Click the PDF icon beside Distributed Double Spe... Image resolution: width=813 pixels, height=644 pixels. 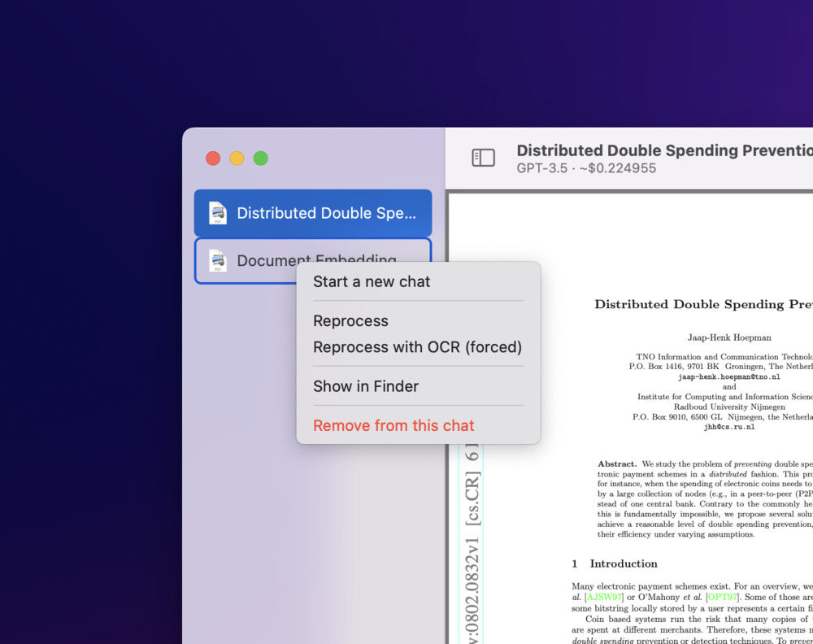tap(216, 213)
